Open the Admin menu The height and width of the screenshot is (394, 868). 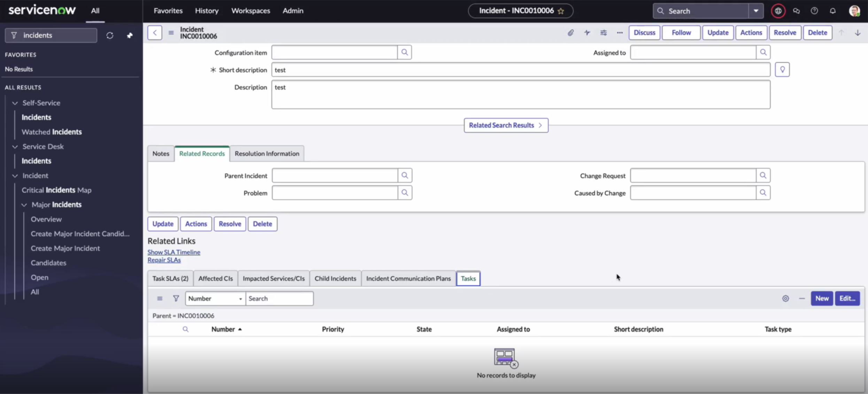293,11
